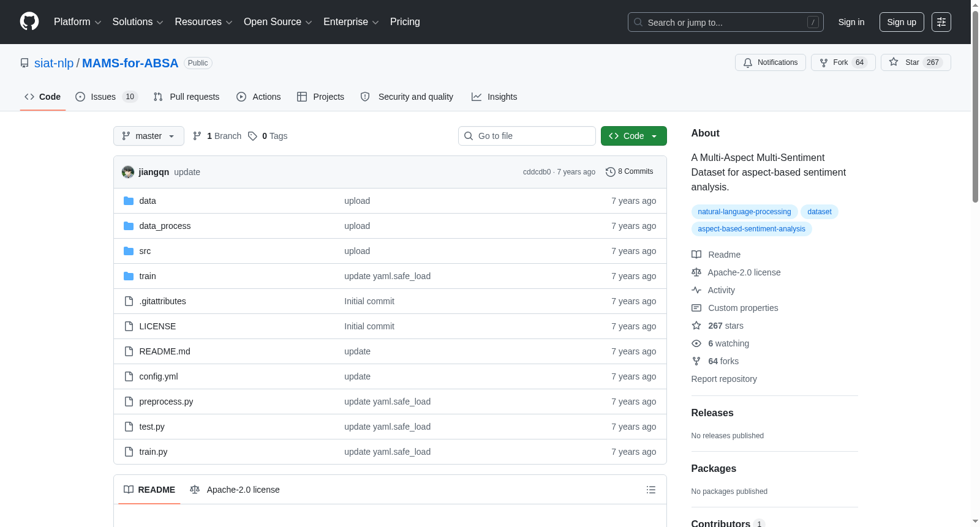The image size is (980, 527).
Task: Expand the Solutions menu
Action: coord(138,22)
